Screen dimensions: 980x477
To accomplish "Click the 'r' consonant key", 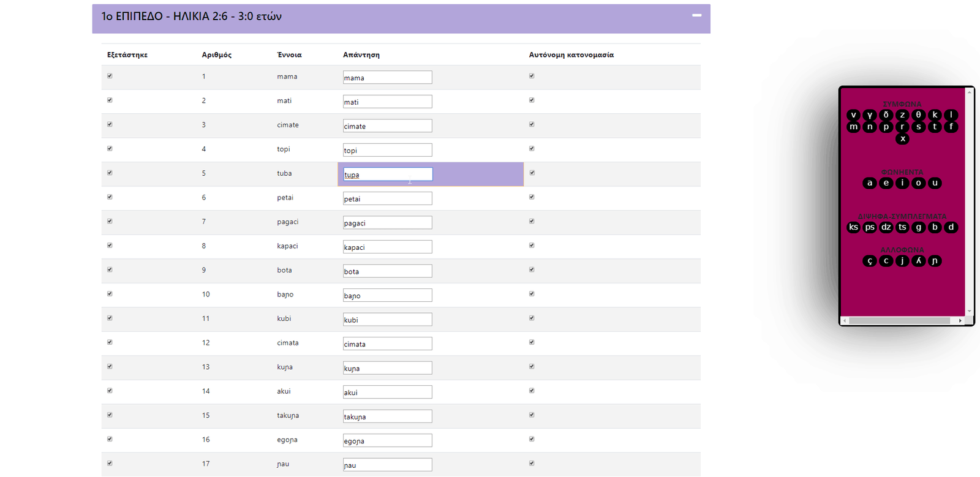I will (902, 127).
